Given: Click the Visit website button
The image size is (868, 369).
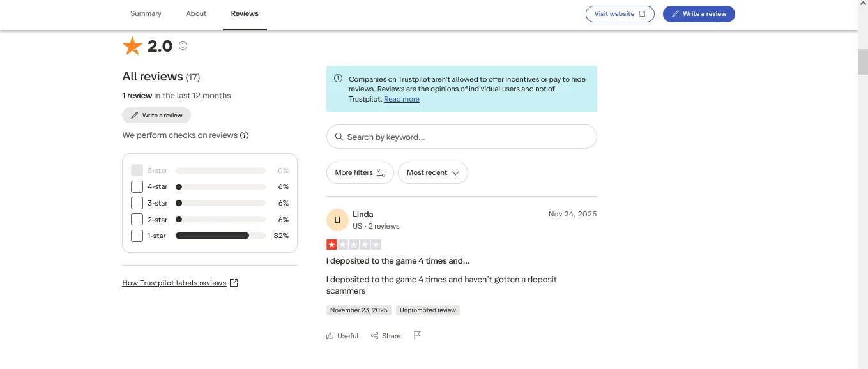Looking at the screenshot, I should [620, 14].
